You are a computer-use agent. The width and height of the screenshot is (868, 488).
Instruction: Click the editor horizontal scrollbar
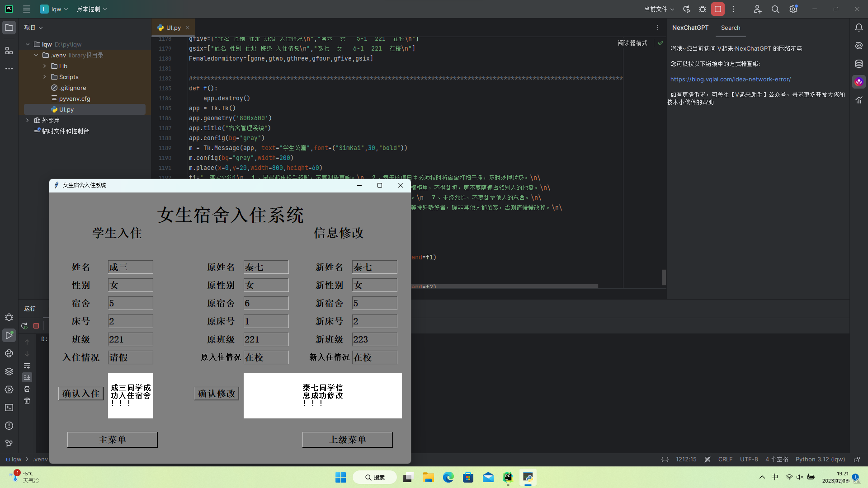[x=504, y=286]
